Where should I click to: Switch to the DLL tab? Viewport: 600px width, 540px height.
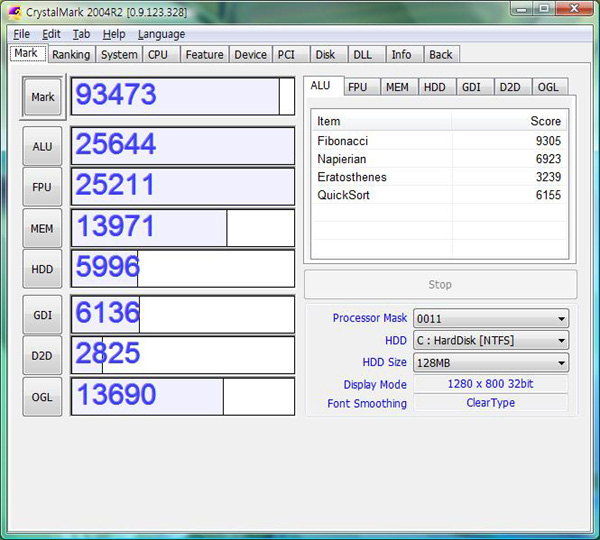pos(367,55)
